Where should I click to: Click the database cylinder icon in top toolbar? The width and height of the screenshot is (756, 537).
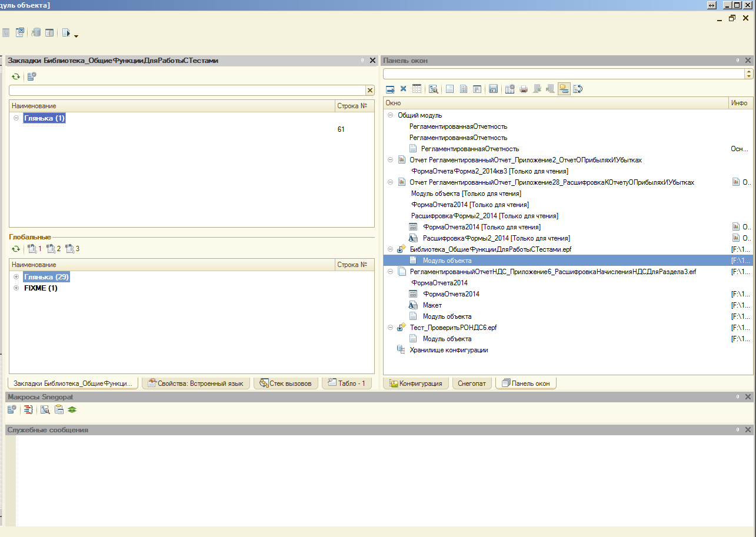pyautogui.click(x=36, y=33)
